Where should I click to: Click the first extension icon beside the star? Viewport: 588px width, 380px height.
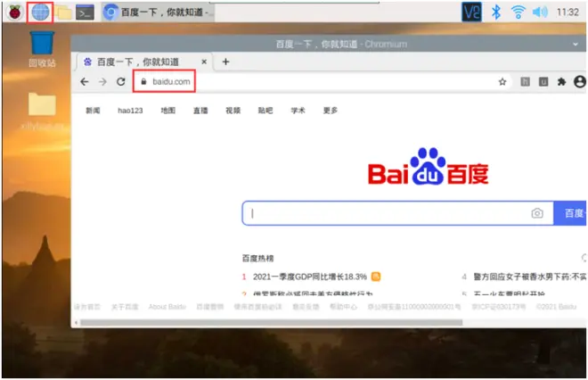click(x=525, y=81)
